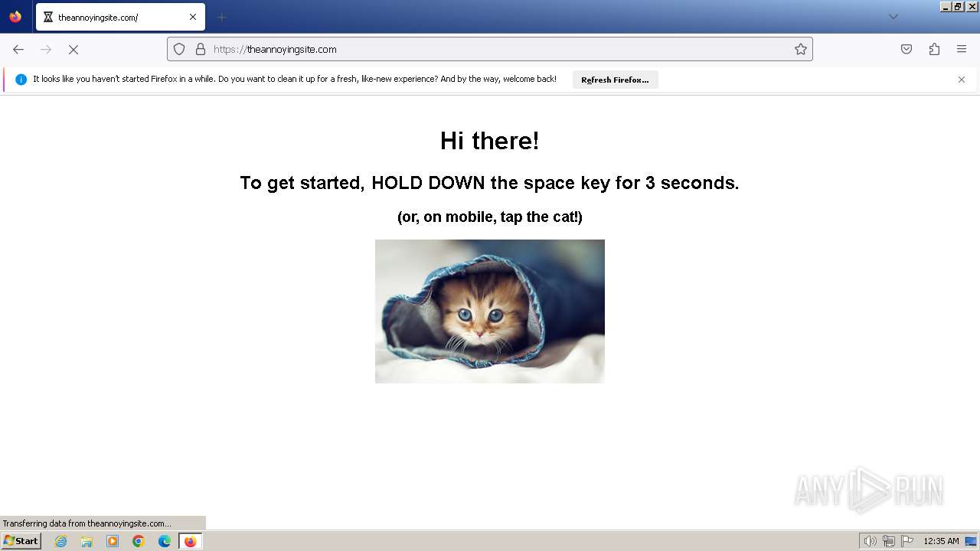Close the theannoyingsite.com tab

[x=193, y=17]
